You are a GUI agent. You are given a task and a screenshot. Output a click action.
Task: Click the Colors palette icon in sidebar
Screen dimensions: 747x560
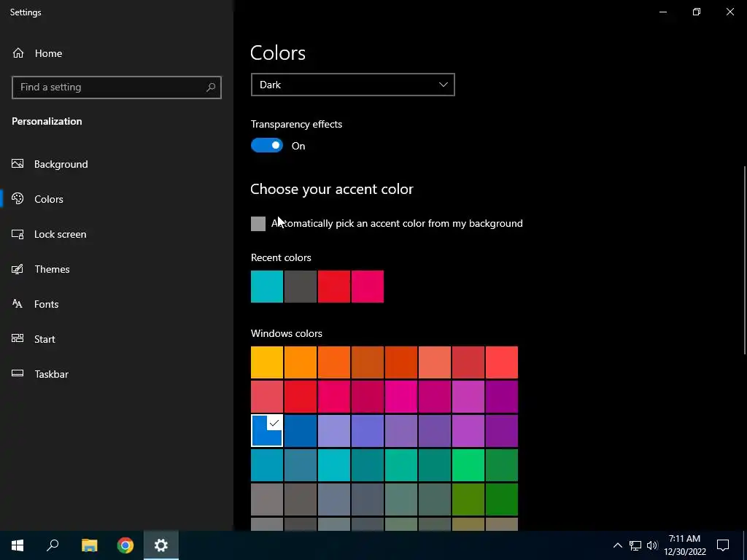18,198
